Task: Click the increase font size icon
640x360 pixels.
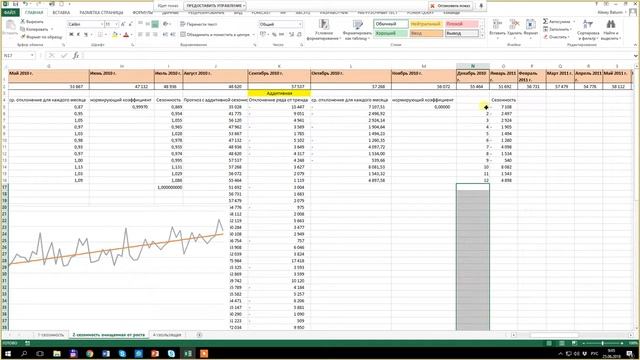Action: point(123,24)
